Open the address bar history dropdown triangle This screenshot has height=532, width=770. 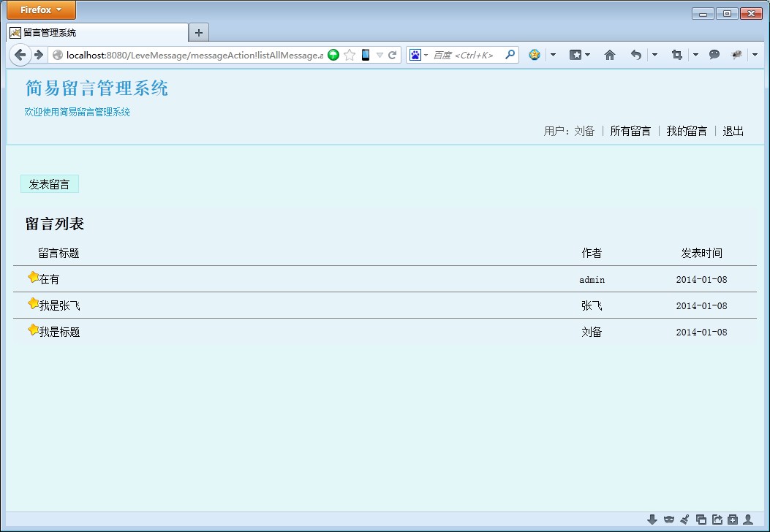click(380, 55)
